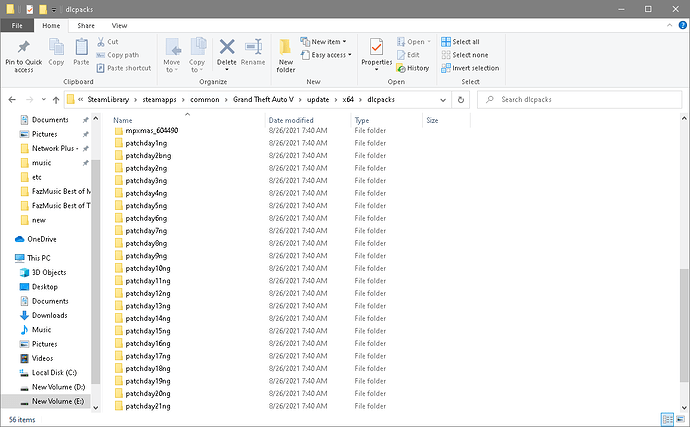Viewport: 690px width, 427px height.
Task: Navigate to SteamLibrary in address bar
Action: pyautogui.click(x=108, y=100)
